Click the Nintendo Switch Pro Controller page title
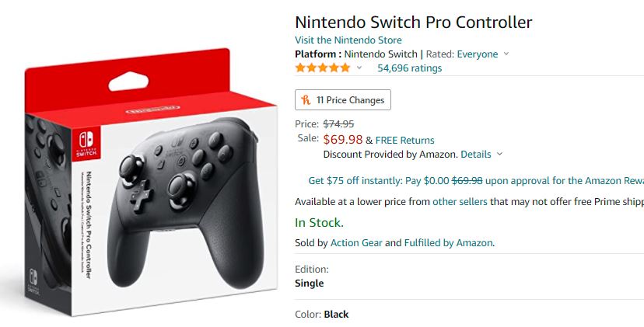Image resolution: width=644 pixels, height=327 pixels. (413, 22)
